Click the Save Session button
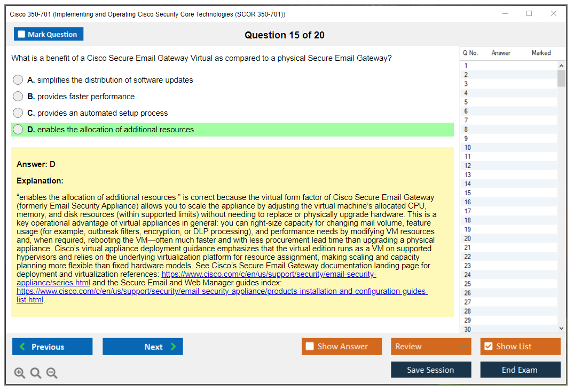 (430, 370)
